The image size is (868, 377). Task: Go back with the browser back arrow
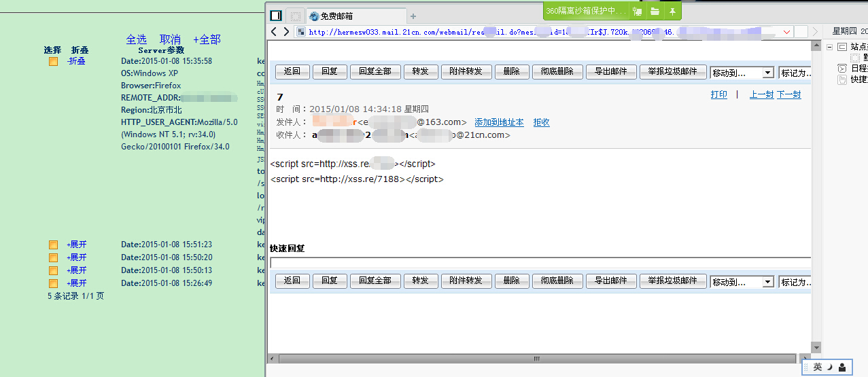pyautogui.click(x=274, y=32)
